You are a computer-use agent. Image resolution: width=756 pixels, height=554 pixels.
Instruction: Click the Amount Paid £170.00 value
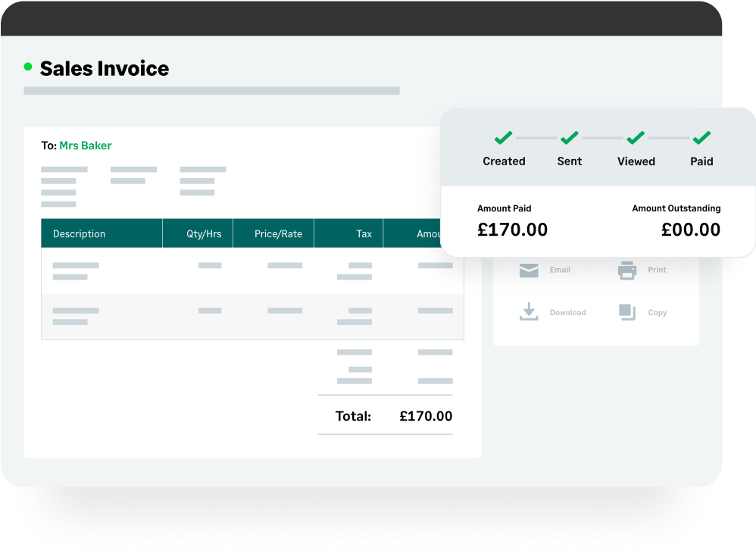(512, 230)
